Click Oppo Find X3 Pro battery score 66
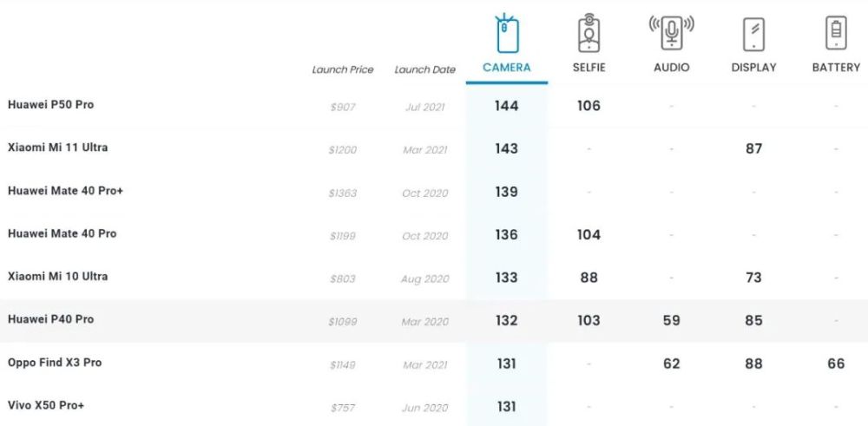The height and width of the screenshot is (426, 868). point(836,364)
